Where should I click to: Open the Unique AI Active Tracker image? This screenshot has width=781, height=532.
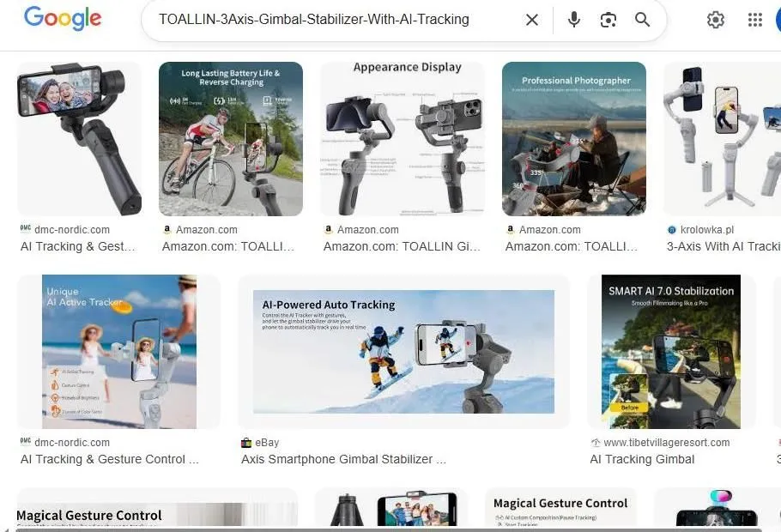click(119, 352)
